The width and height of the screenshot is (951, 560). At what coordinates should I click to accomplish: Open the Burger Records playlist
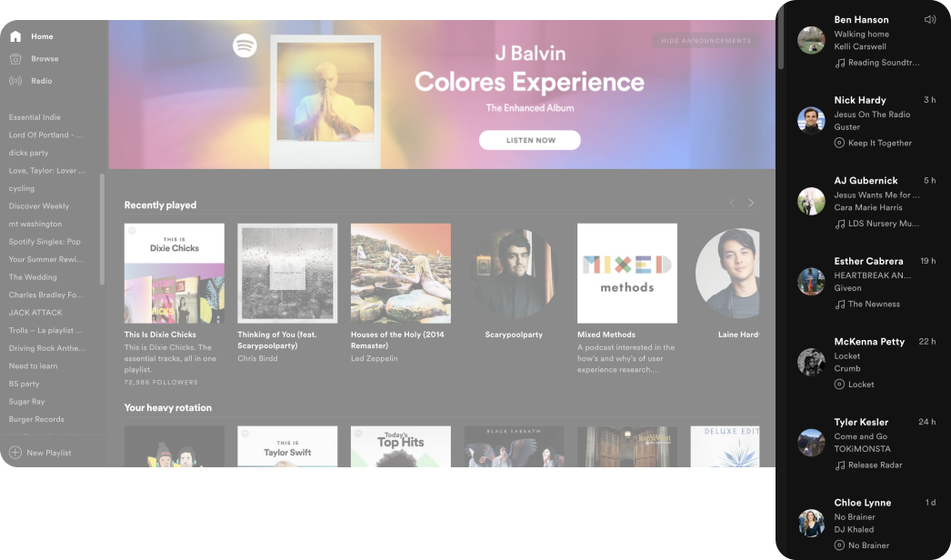(36, 419)
